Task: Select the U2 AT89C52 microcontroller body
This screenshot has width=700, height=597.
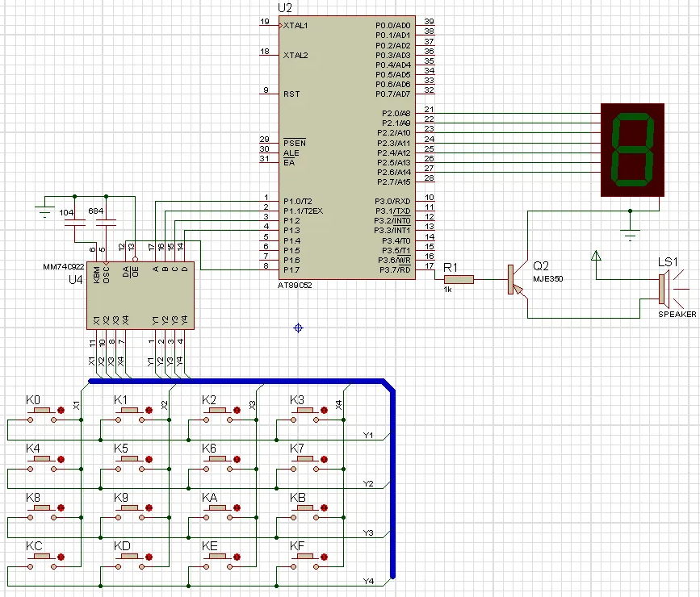Action: 347,148
